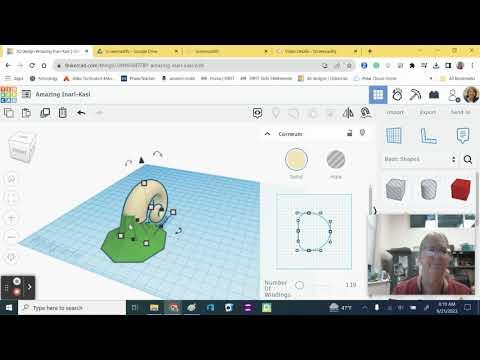Open the Blocks pickaxe mode
This screenshot has height=360, width=480.
[415, 95]
